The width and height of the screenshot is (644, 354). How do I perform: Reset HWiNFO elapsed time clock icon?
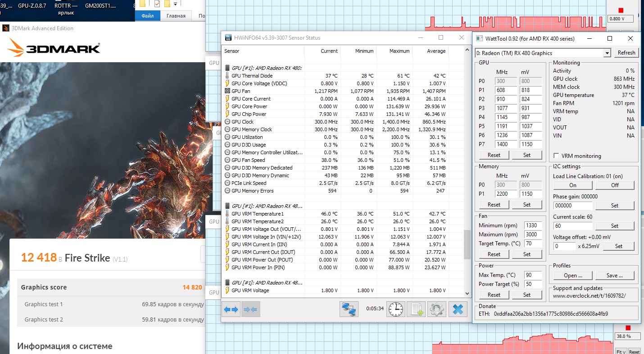click(x=396, y=309)
